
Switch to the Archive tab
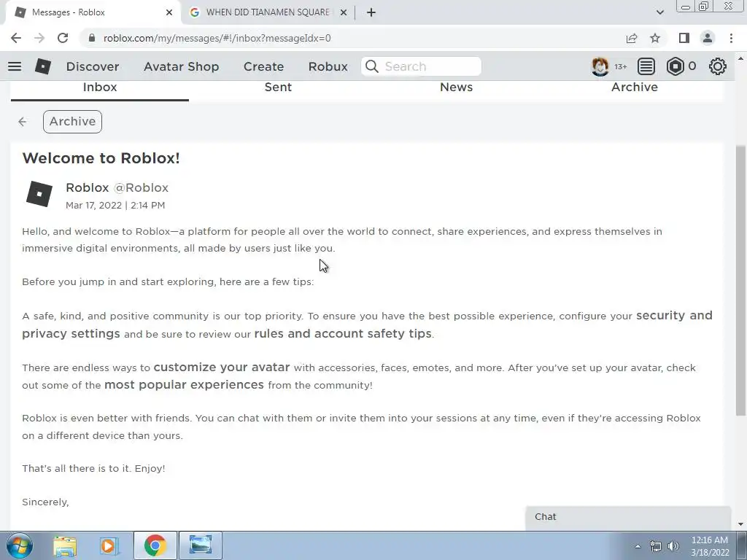[x=635, y=87]
